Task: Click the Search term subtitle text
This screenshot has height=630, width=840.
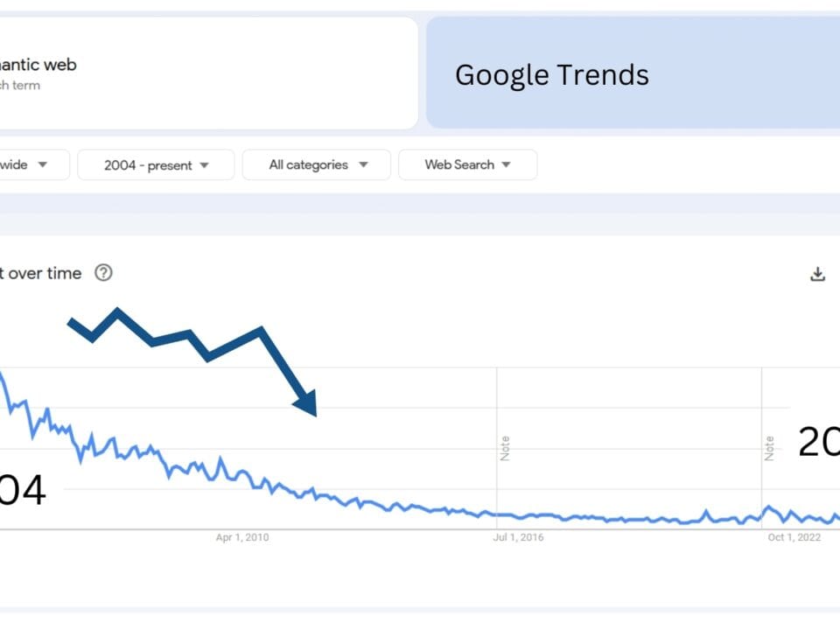Action: [x=19, y=86]
